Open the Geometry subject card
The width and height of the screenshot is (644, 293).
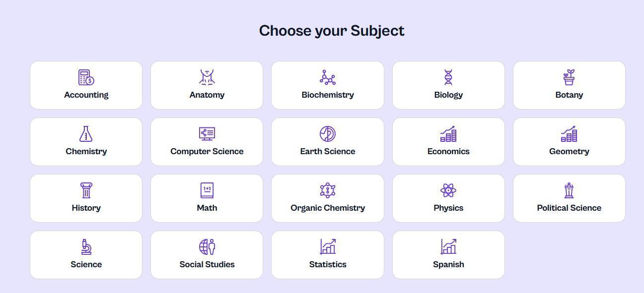click(x=569, y=142)
